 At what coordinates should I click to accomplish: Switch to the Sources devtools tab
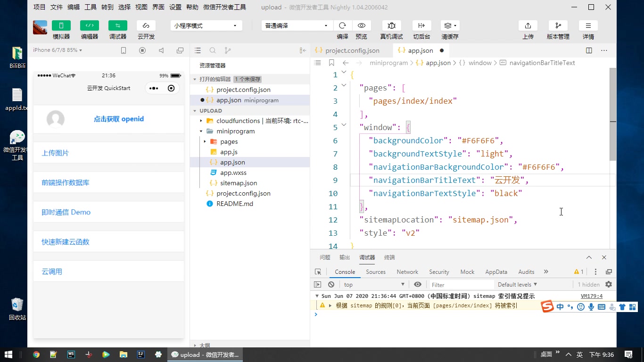coord(376,271)
